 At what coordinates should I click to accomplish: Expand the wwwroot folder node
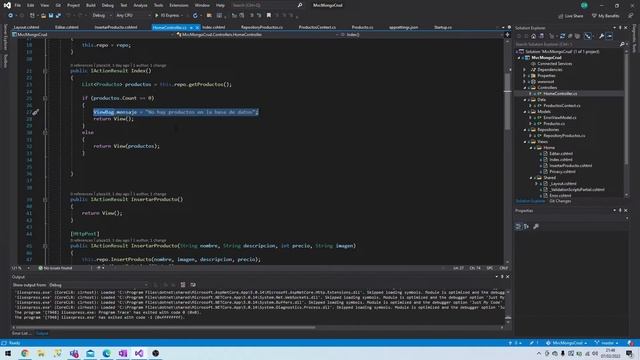(x=525, y=82)
